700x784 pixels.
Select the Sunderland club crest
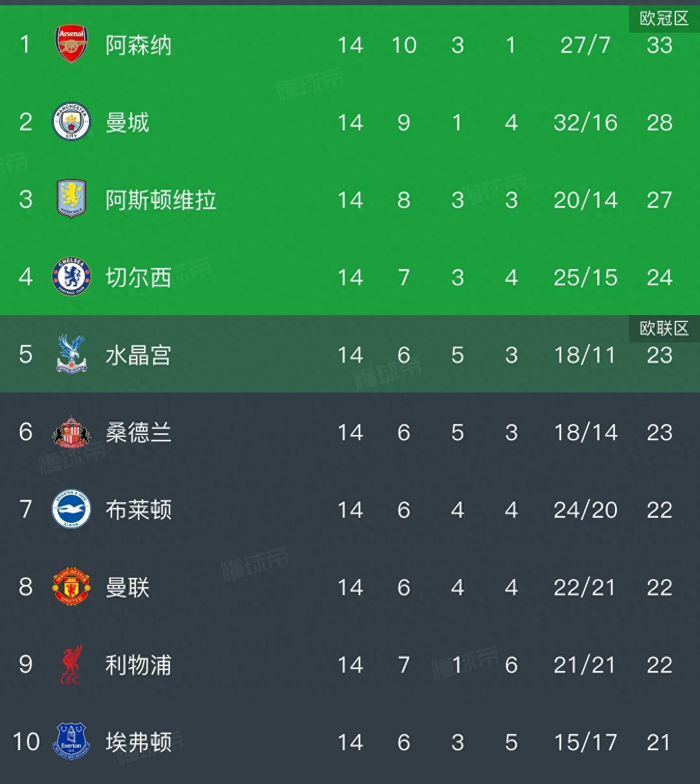pos(71,433)
